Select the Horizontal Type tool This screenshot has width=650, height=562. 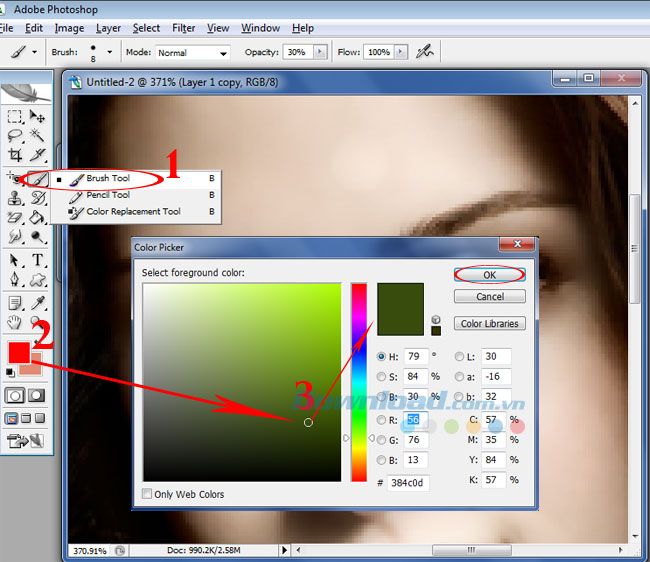(37, 260)
